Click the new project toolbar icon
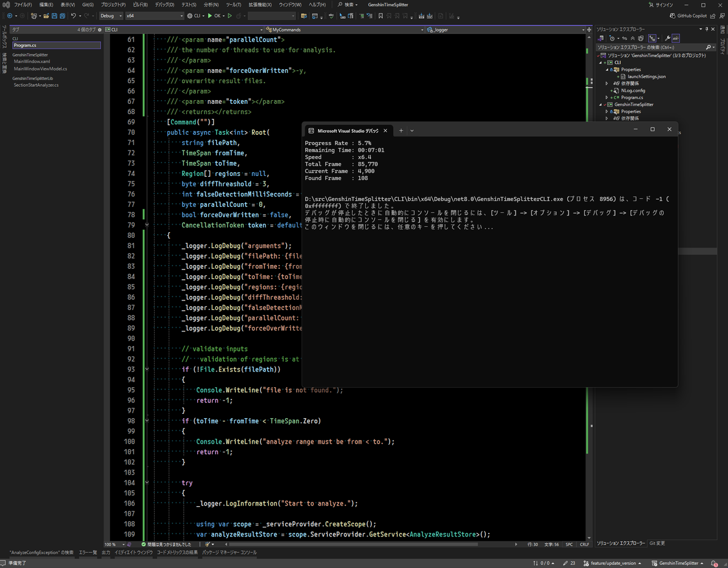 click(33, 15)
